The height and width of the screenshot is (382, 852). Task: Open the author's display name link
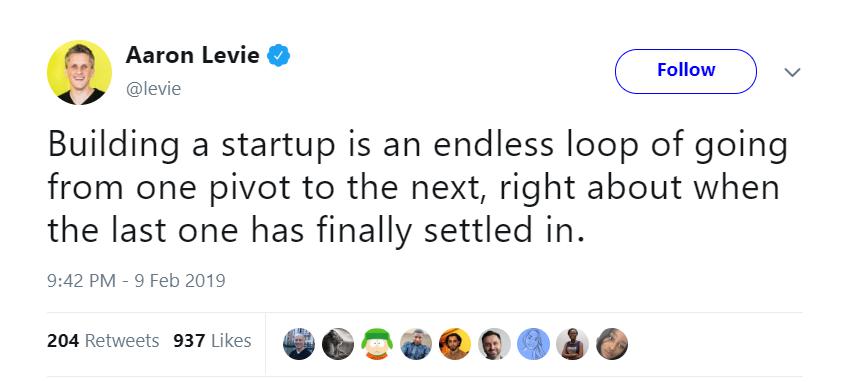pyautogui.click(x=192, y=55)
